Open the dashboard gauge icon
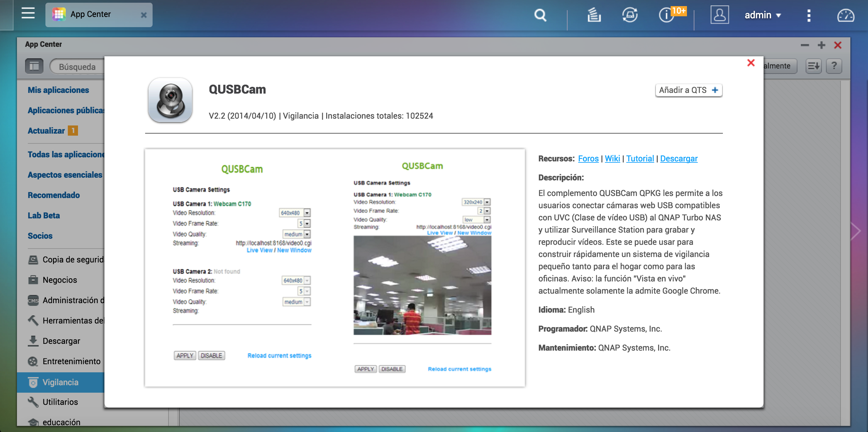The width and height of the screenshot is (868, 432). pyautogui.click(x=846, y=16)
